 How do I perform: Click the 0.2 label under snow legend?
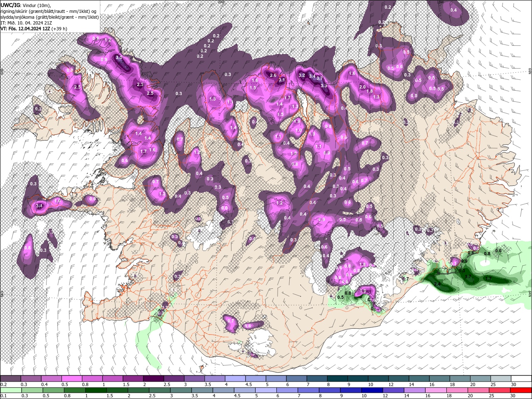pyautogui.click(x=3, y=384)
